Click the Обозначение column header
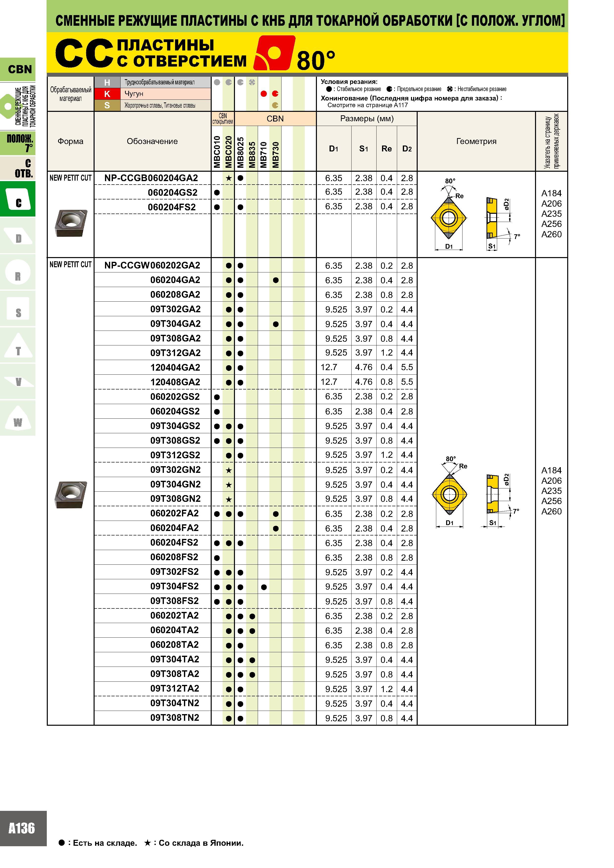Screen dimensions: 614x868 [152, 141]
